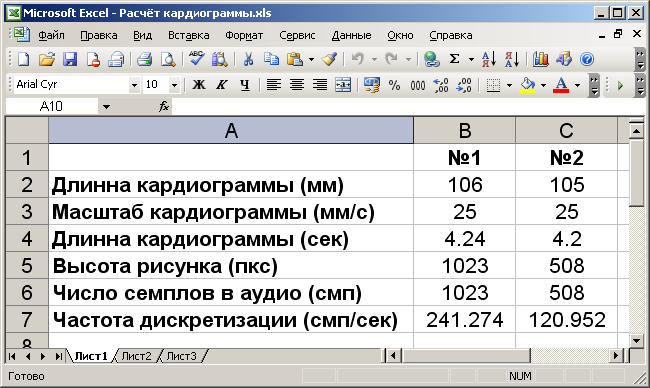
Task: Click the vertical scrollbar down arrow
Action: pos(636,340)
